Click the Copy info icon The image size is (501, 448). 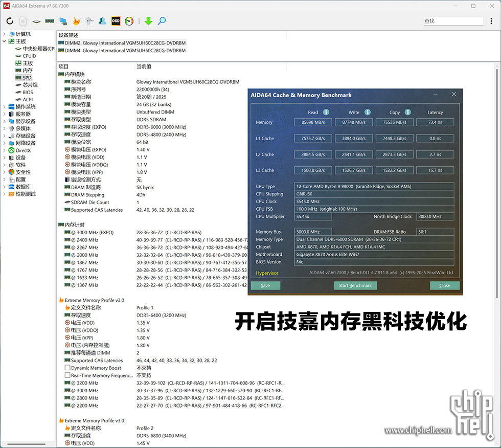[x=408, y=112]
